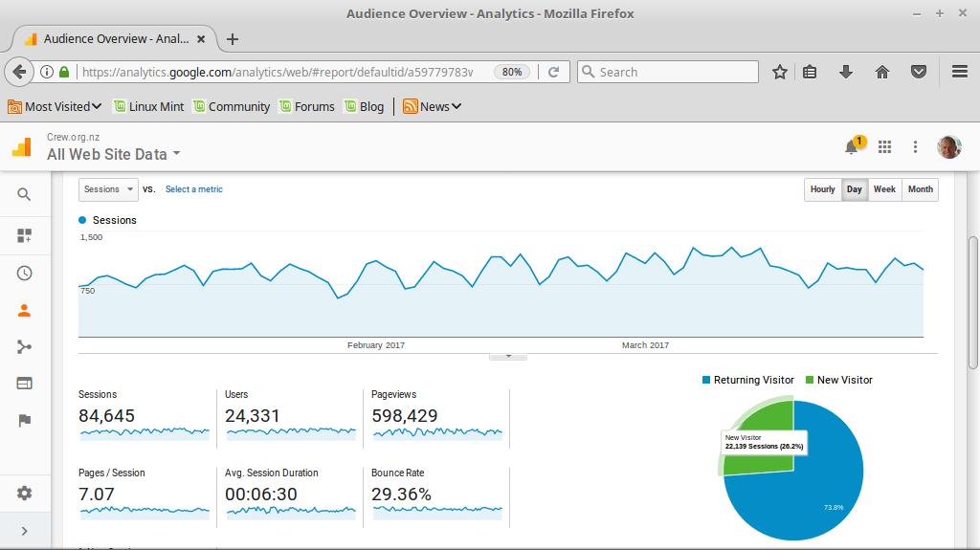Open Google apps grid icon

coord(884,147)
